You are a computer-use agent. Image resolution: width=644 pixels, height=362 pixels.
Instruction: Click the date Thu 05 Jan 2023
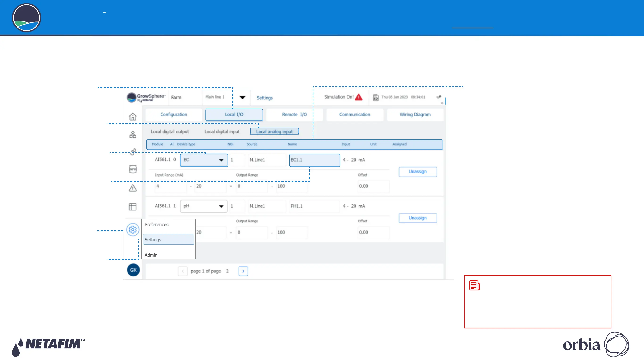[x=395, y=97]
